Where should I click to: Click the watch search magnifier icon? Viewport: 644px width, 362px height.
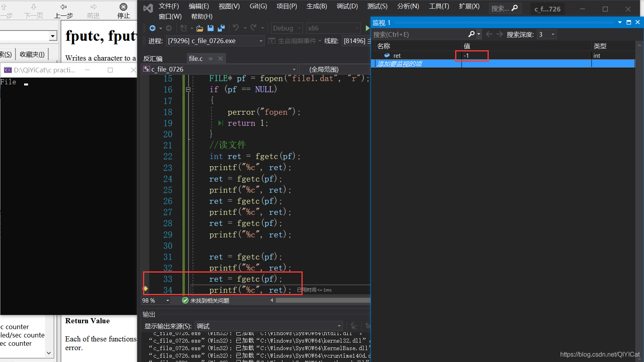click(x=471, y=34)
